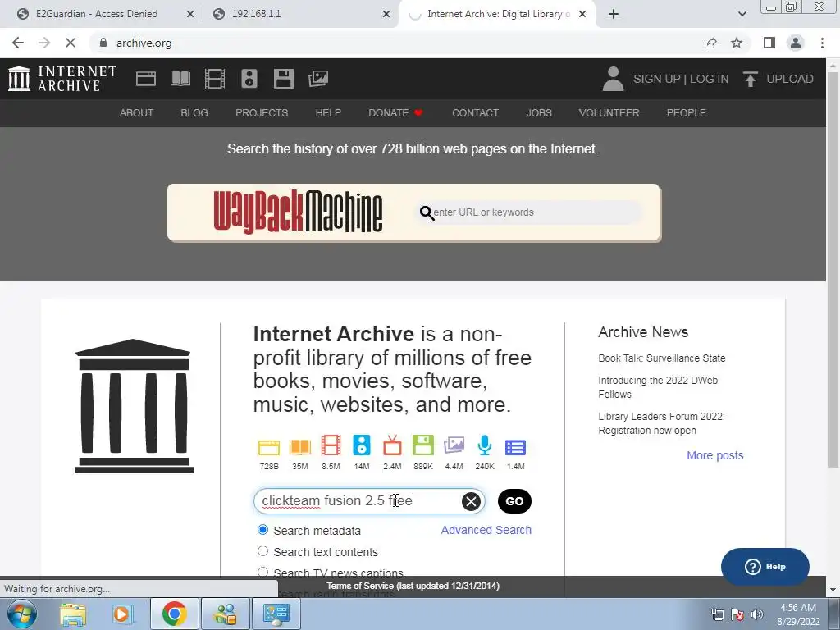Open the CONTACT menu item
The width and height of the screenshot is (840, 630).
(x=475, y=113)
